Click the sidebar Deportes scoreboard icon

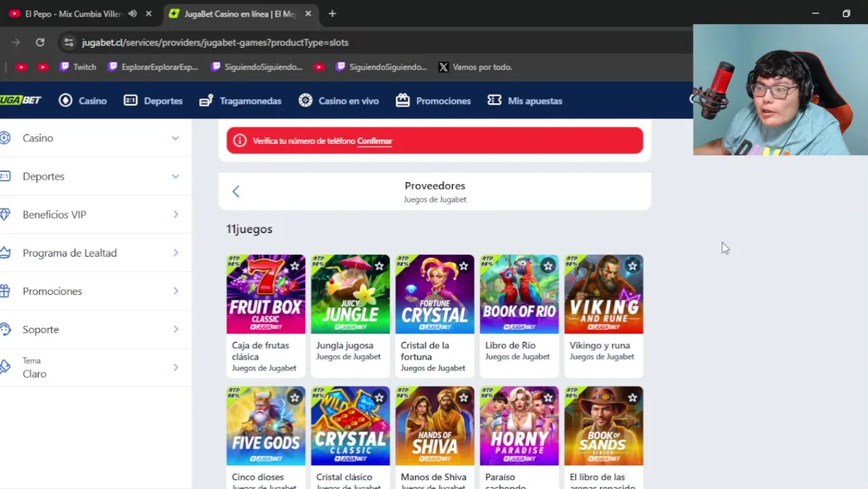5,176
